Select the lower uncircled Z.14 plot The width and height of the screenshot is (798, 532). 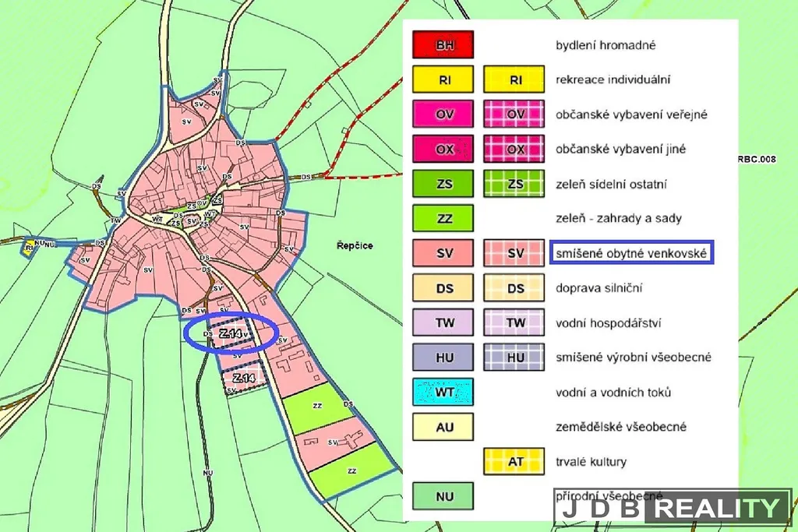pos(245,379)
